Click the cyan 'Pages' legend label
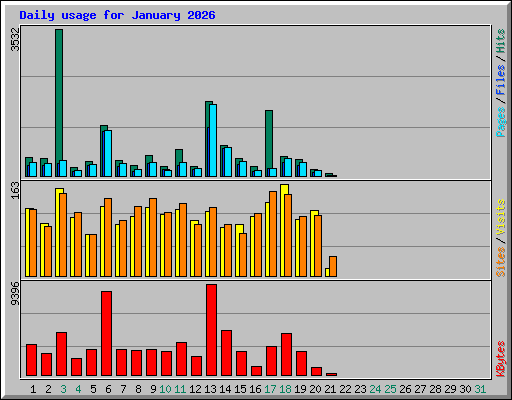The width and height of the screenshot is (512, 400). 501,122
